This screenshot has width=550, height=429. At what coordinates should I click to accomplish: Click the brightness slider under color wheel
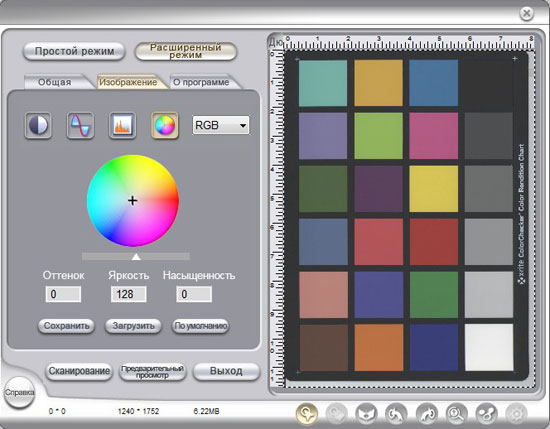[x=136, y=256]
